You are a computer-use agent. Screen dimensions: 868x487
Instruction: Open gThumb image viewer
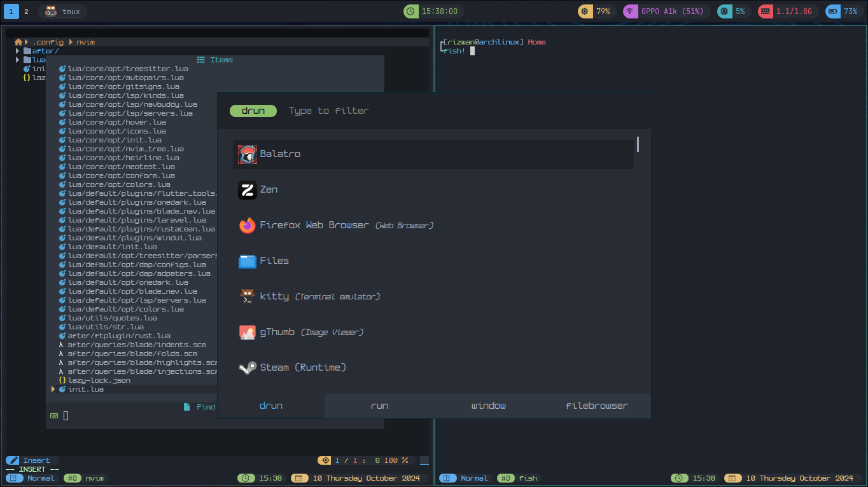point(277,331)
